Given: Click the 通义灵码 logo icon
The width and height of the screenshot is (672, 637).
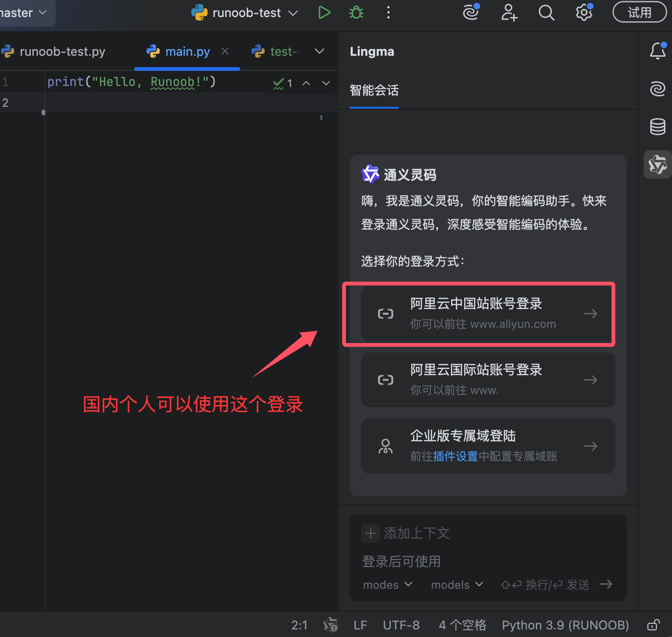Looking at the screenshot, I should pyautogui.click(x=370, y=174).
